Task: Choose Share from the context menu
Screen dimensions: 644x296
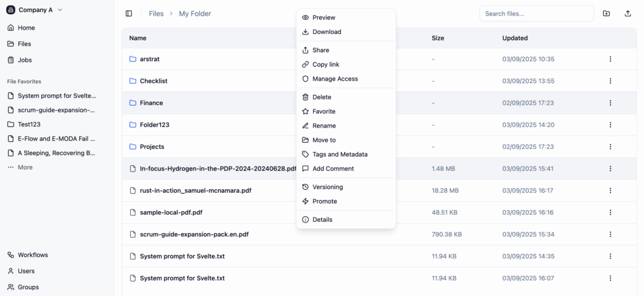Action: click(346, 50)
